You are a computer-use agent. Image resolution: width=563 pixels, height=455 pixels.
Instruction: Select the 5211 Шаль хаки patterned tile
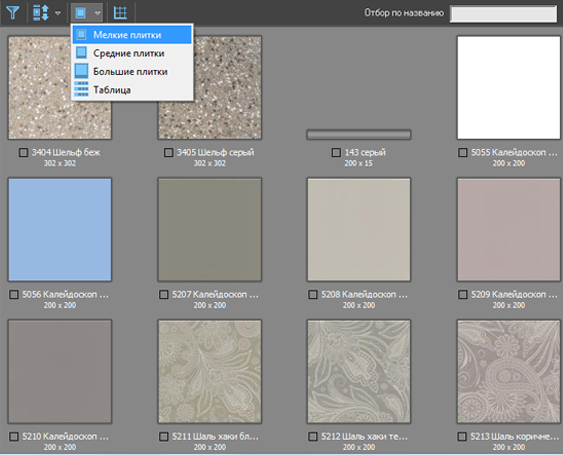[x=210, y=372]
